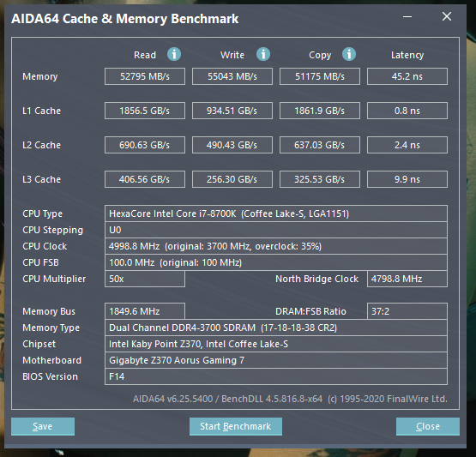Click the info icon next to Write
Image resolution: width=476 pixels, height=457 pixels.
(x=263, y=54)
